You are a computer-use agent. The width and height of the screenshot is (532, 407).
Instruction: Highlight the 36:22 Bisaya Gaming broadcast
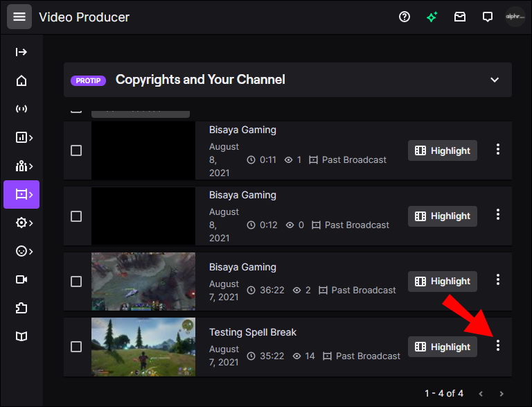coord(443,282)
